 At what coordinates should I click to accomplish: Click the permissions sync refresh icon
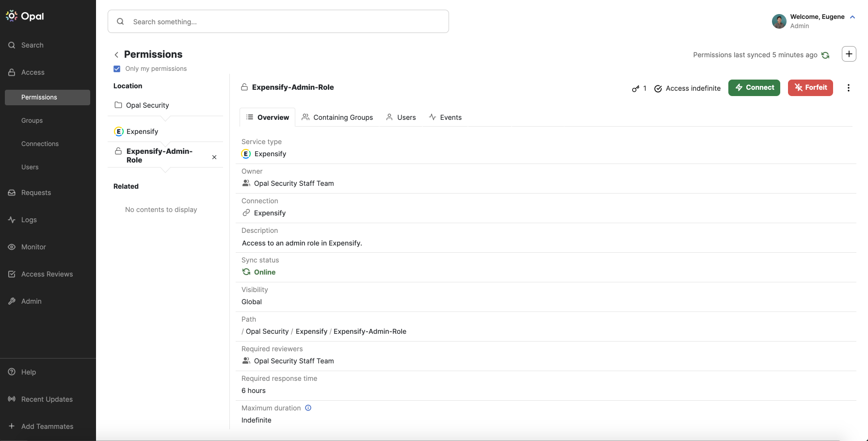pos(825,55)
